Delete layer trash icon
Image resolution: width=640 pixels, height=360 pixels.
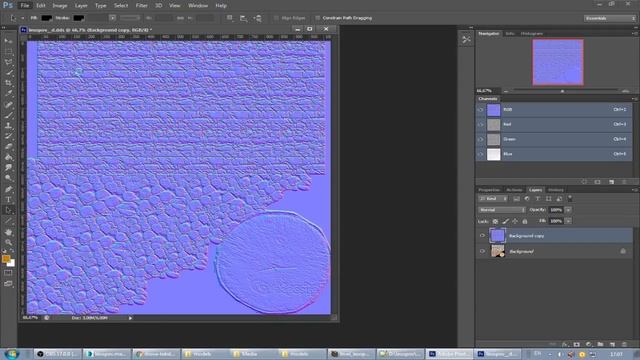624,344
